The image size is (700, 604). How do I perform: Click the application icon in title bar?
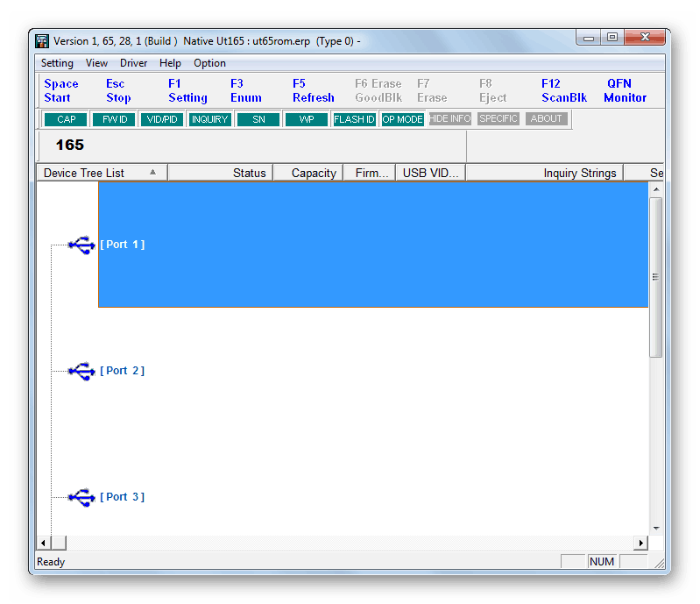click(x=42, y=41)
